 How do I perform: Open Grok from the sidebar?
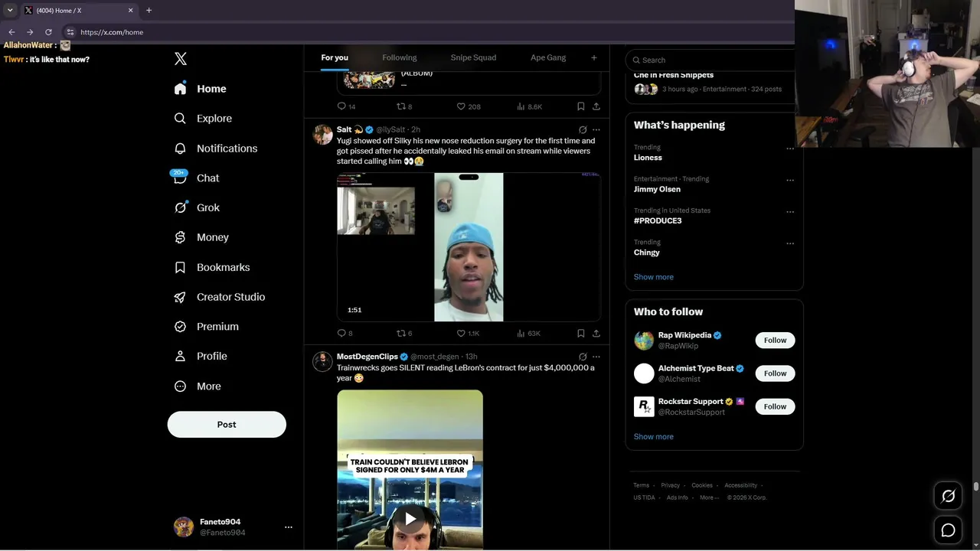click(x=197, y=207)
